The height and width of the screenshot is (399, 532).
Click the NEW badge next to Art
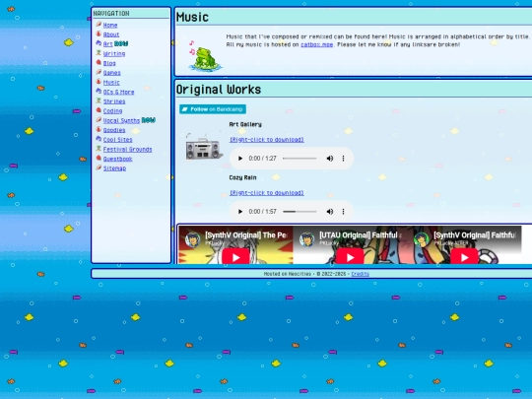(x=121, y=43)
